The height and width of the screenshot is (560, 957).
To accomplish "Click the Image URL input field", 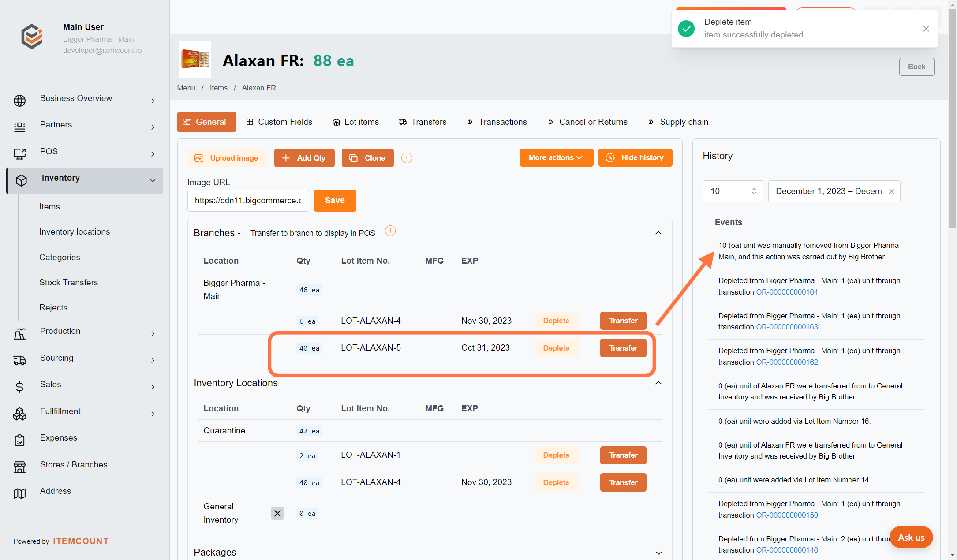I will (x=248, y=201).
